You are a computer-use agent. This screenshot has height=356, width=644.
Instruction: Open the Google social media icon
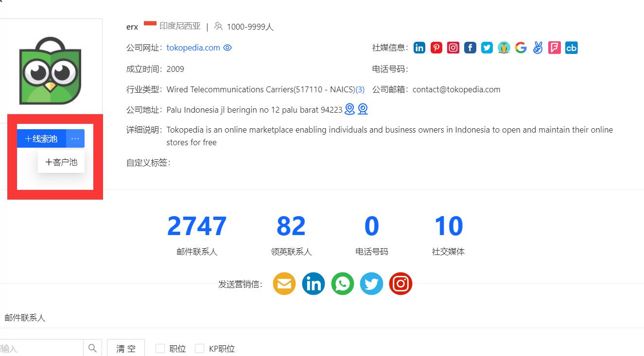521,48
